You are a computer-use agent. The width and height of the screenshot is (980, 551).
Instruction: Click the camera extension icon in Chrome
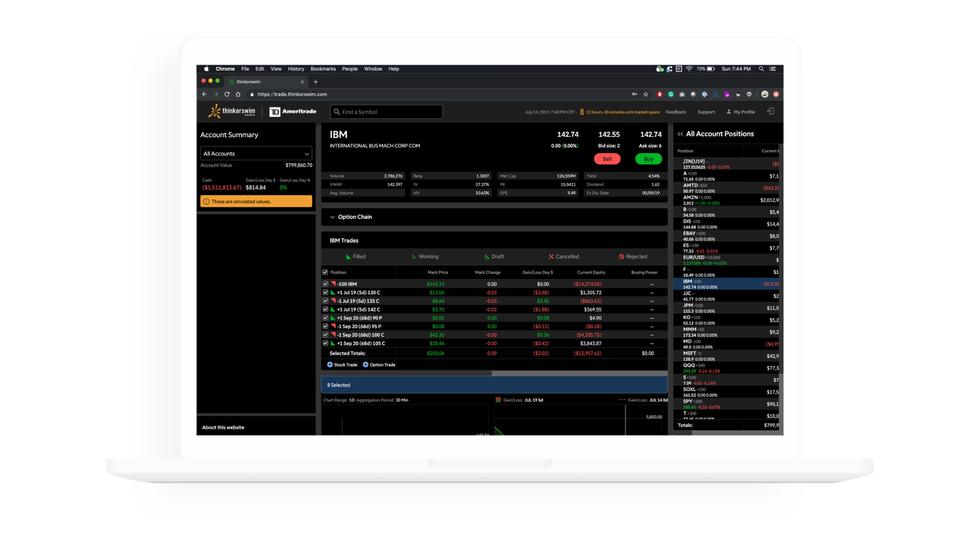[682, 94]
